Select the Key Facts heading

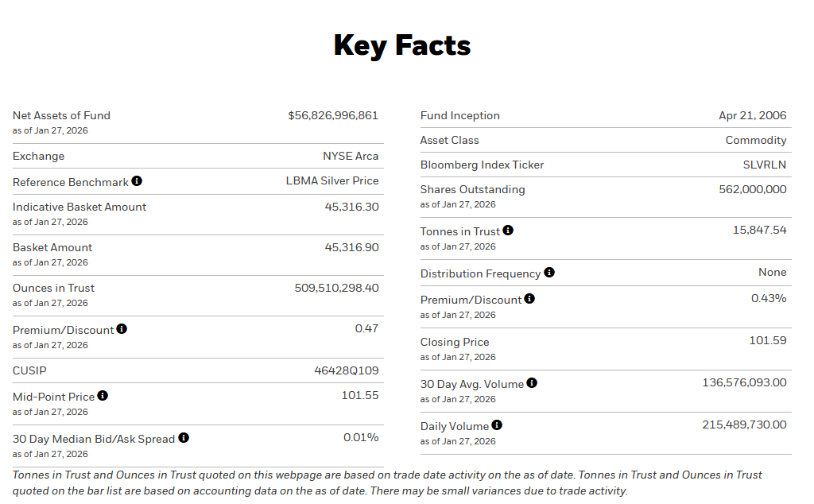(402, 45)
